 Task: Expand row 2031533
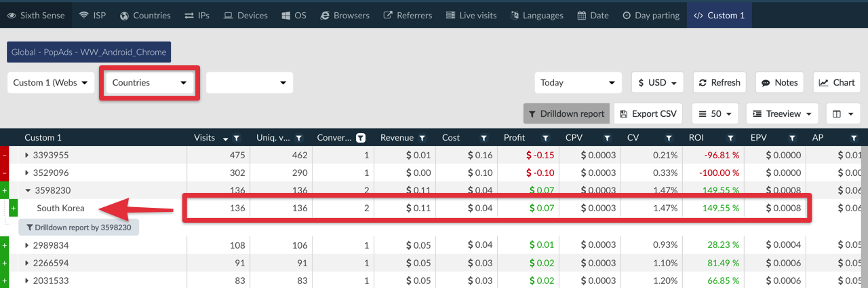coord(27,280)
